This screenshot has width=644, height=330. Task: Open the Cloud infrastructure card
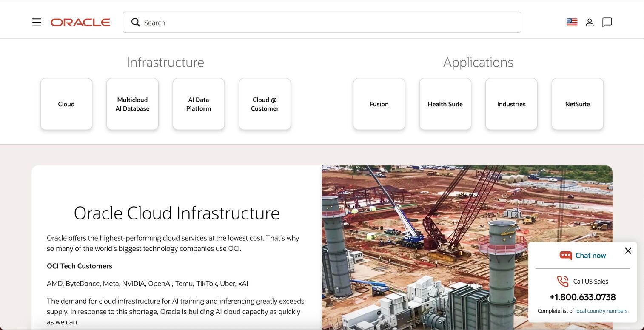click(x=66, y=104)
